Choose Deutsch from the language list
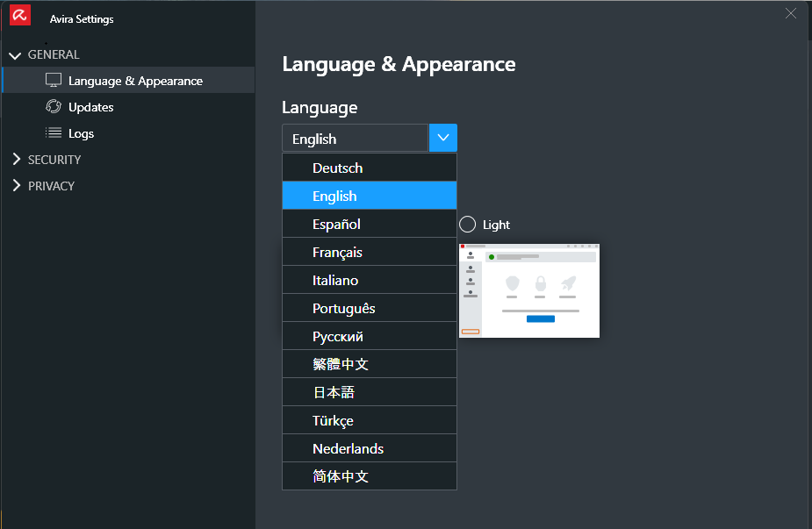 pos(337,168)
